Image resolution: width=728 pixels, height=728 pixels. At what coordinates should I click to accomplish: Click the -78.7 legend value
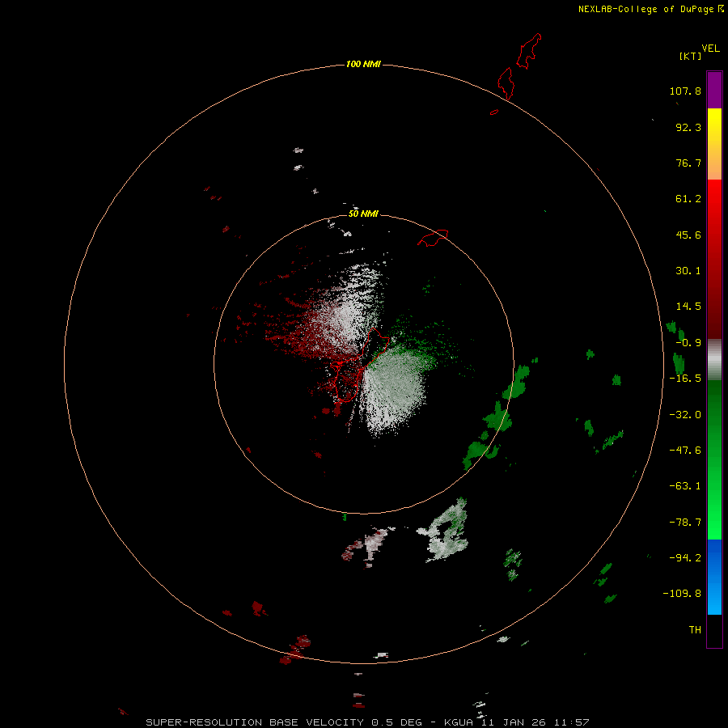tap(685, 523)
